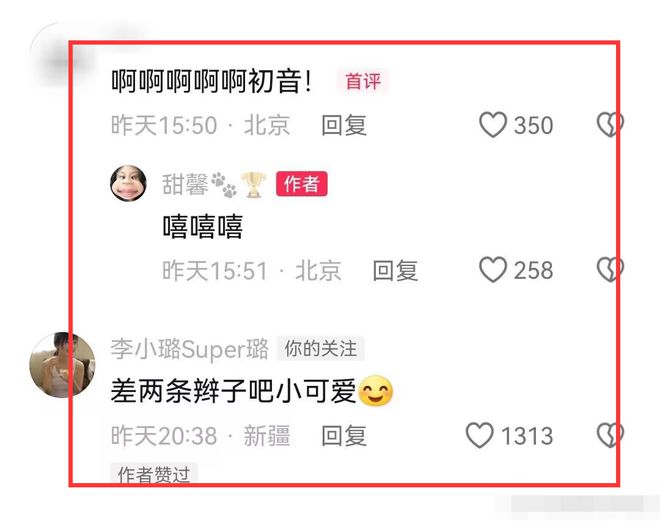Select the comment text 差两条辫子吧小可爱
660x521 pixels.
[234, 391]
